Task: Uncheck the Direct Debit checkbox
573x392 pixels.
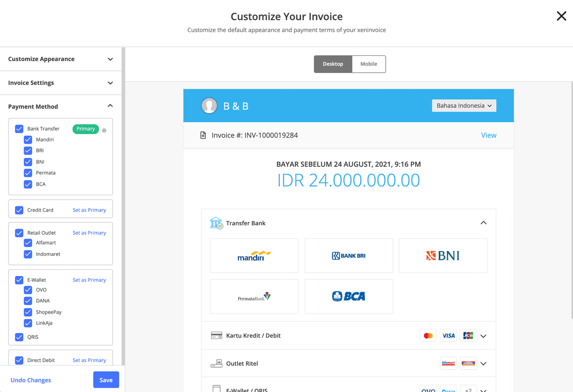Action: (x=19, y=360)
